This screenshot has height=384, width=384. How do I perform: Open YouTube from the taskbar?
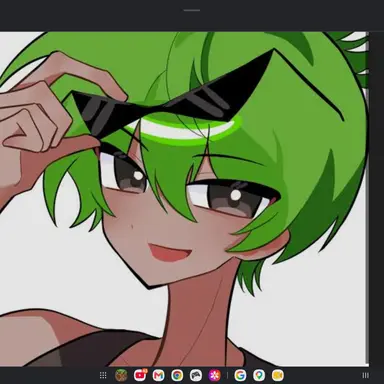(x=140, y=375)
